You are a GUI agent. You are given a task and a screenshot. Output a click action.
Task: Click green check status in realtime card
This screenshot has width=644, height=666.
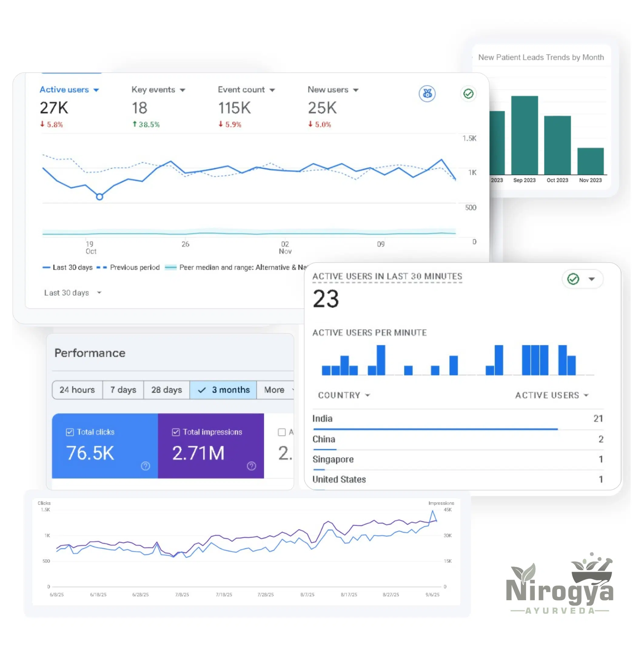coord(573,279)
